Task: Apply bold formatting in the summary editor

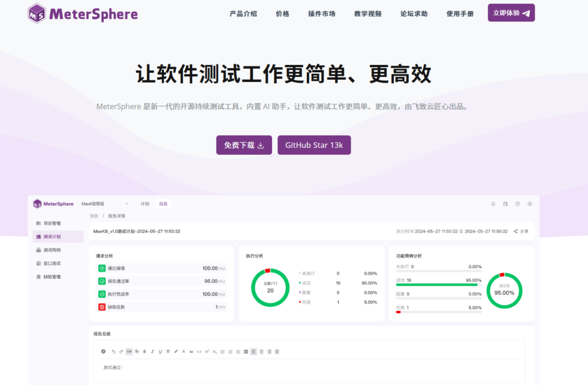Action: [145, 351]
